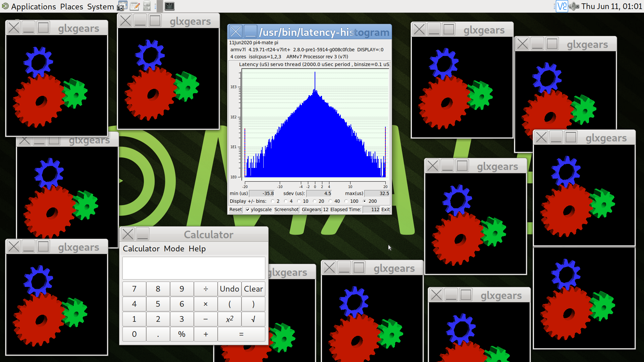
Task: Open the Mode menu in Calculator
Action: pos(174,249)
